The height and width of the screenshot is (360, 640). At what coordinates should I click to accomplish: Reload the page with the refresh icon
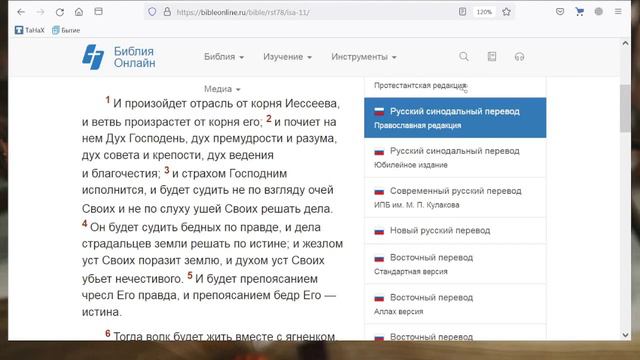pos(60,12)
